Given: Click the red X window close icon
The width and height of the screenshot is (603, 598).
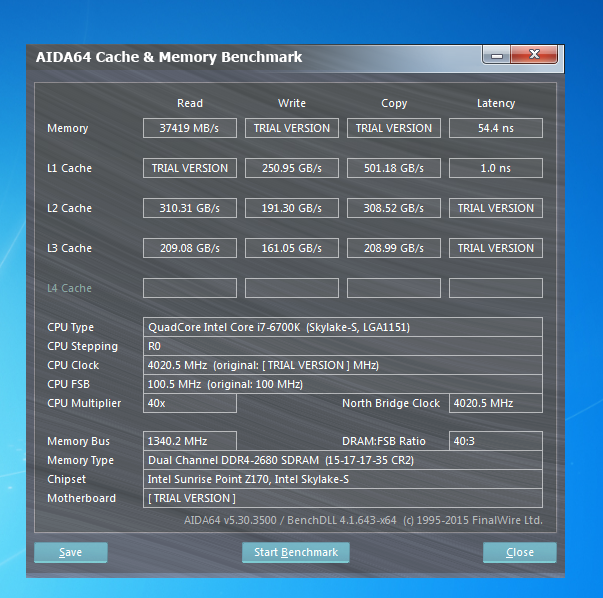Looking at the screenshot, I should [534, 55].
